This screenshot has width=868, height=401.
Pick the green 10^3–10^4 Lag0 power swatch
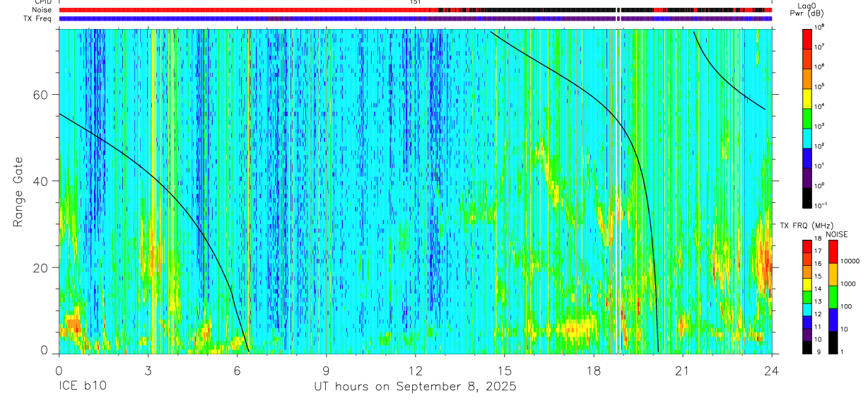point(808,117)
